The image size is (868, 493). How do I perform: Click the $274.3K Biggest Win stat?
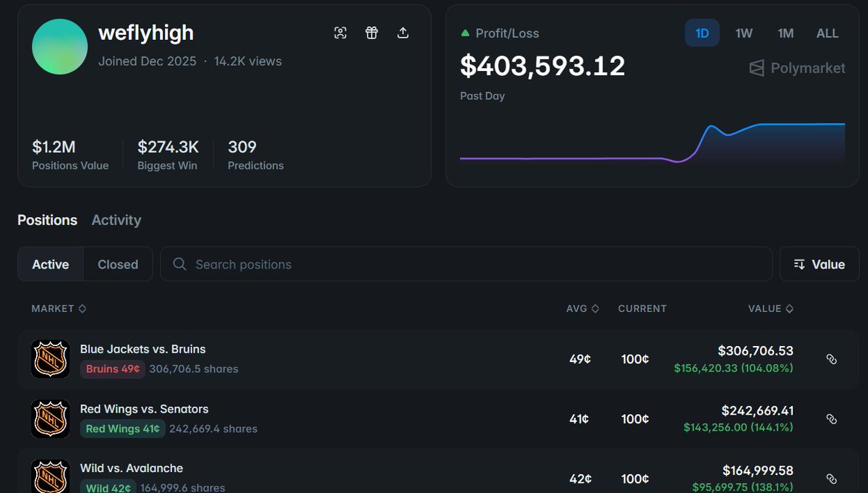coord(168,156)
